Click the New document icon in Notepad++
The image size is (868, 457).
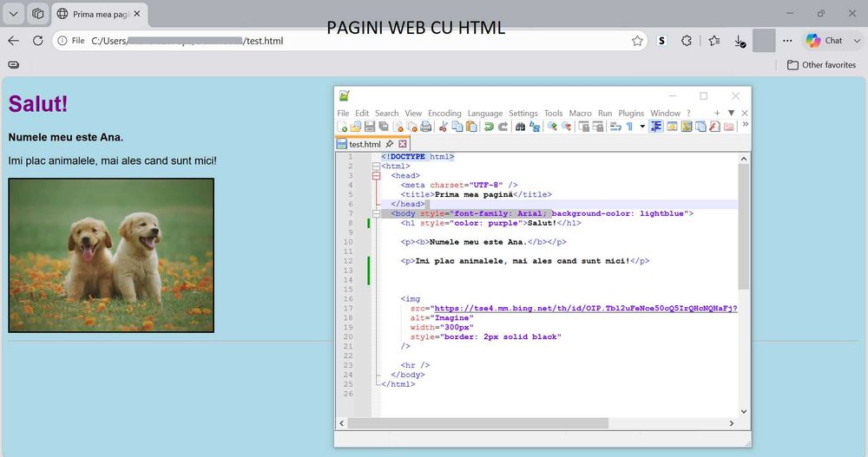point(342,127)
